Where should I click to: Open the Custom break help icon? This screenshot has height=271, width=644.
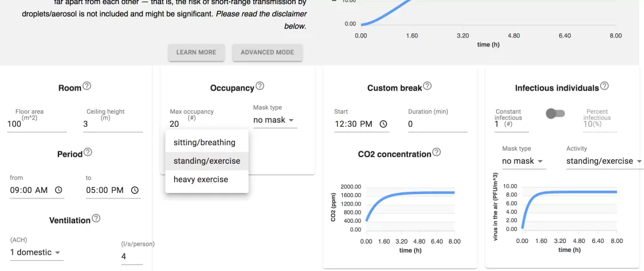[x=427, y=86]
